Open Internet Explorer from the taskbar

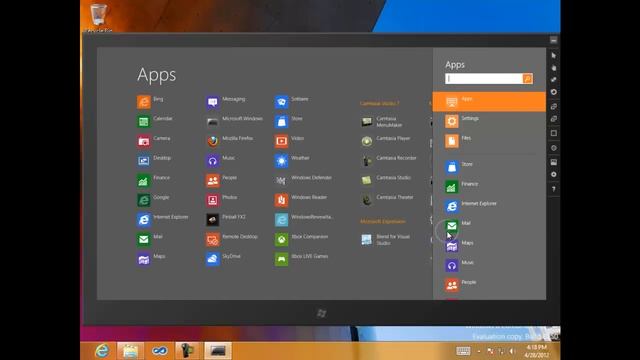click(x=102, y=351)
